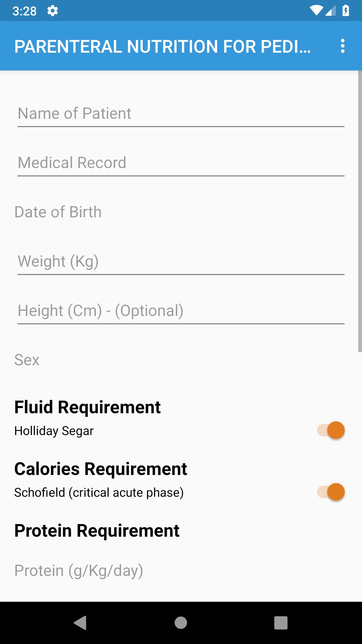Tap the cellular signal icon

pos(331,11)
